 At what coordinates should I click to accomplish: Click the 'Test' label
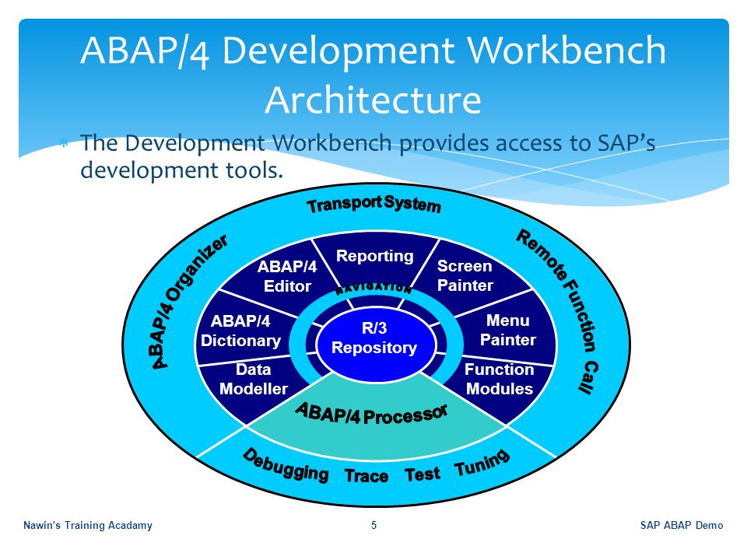pyautogui.click(x=422, y=474)
